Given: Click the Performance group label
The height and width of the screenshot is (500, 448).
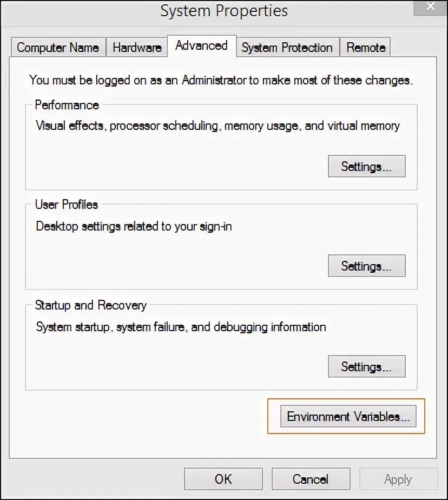Looking at the screenshot, I should [x=67, y=105].
